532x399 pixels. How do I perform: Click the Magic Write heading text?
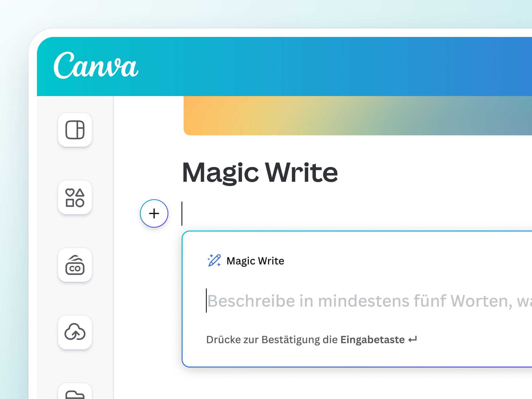coord(260,173)
